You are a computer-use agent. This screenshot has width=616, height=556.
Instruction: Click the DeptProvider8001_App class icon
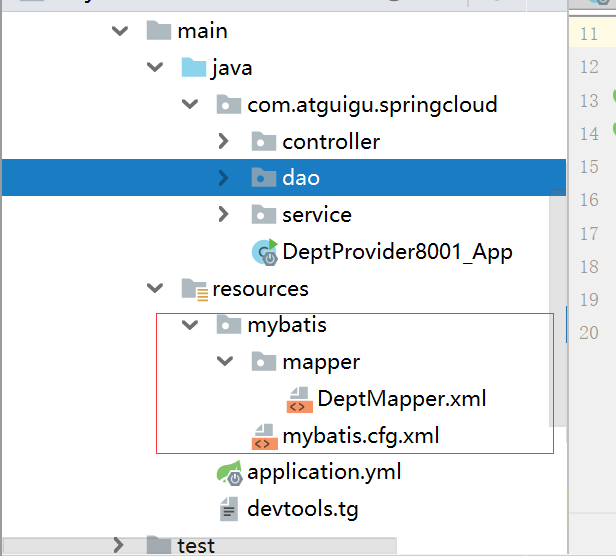tap(265, 252)
